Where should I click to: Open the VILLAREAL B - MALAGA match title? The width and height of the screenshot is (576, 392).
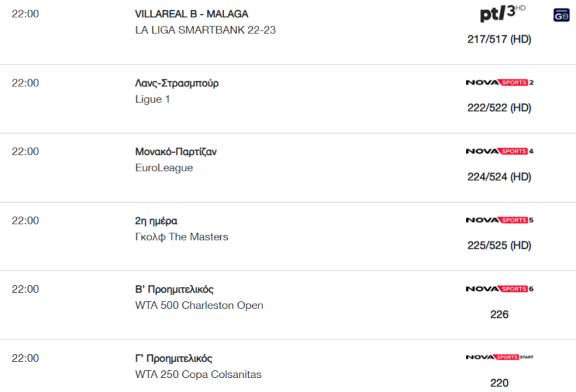191,14
